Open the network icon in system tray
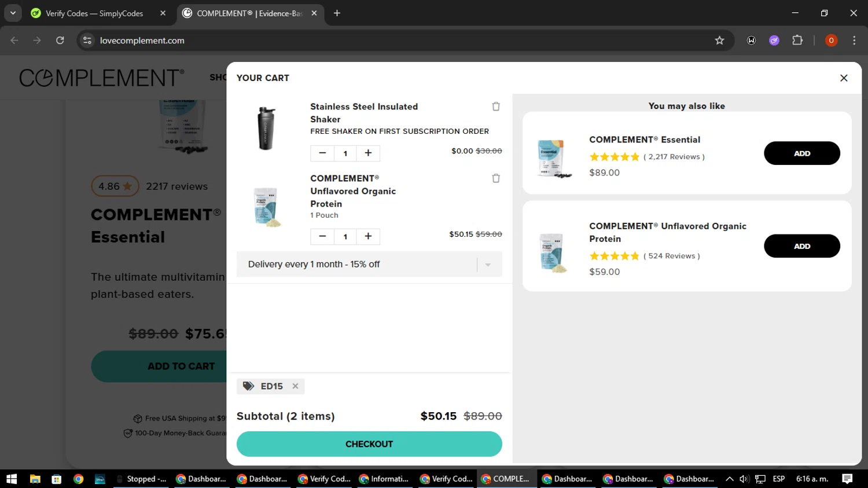 (760, 479)
